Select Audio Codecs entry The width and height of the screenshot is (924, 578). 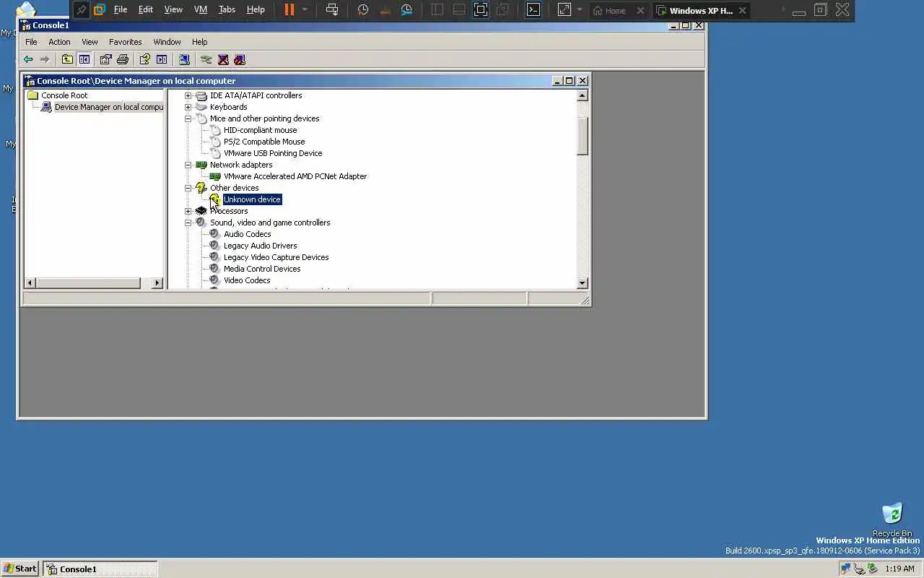pyautogui.click(x=247, y=234)
